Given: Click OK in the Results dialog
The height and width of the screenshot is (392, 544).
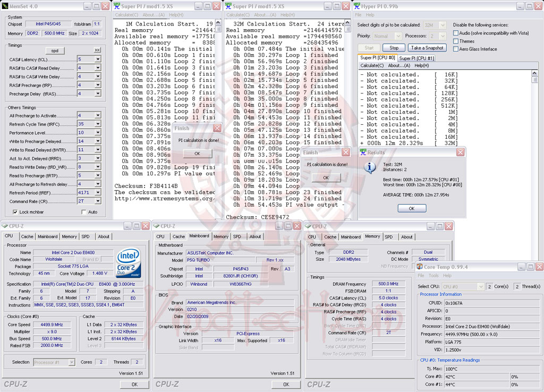Looking at the screenshot, I should point(412,209).
